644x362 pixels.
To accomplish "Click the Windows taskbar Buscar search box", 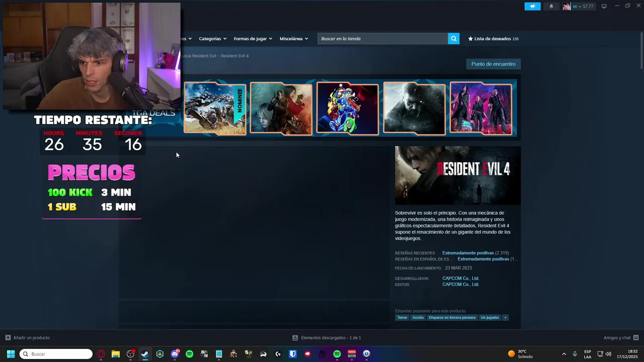I will click(56, 354).
